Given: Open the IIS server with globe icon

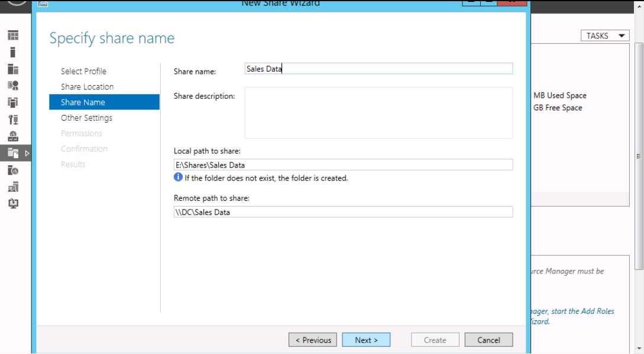Looking at the screenshot, I should [13, 170].
